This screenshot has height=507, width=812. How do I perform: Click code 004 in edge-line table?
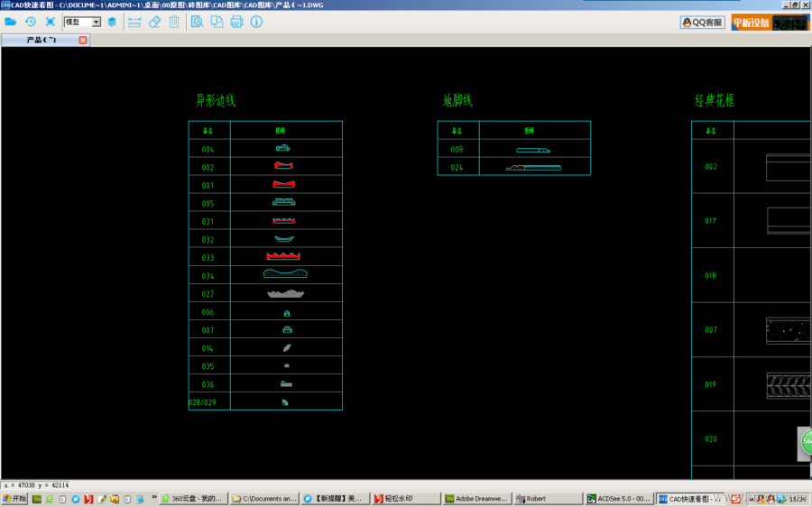[208, 149]
